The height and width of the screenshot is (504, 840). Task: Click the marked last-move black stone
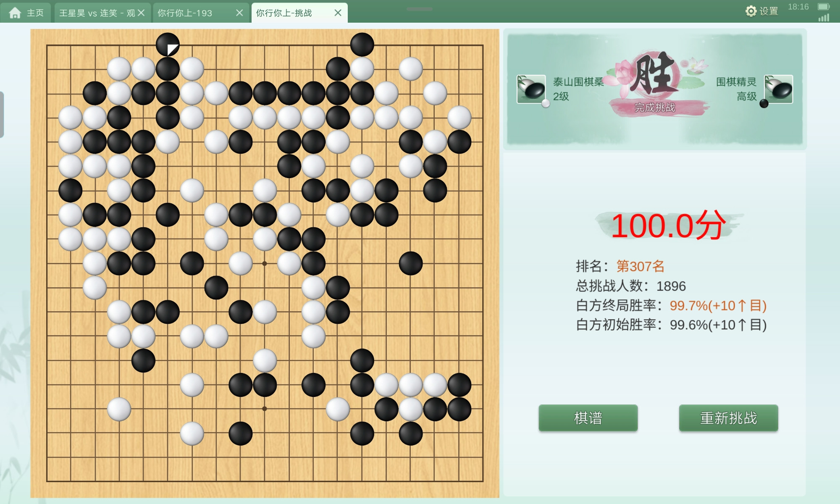tap(168, 45)
